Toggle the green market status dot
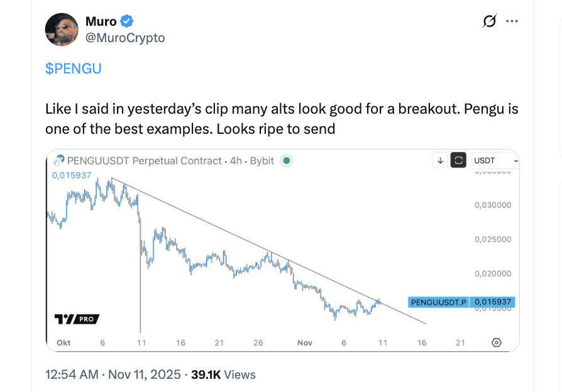This screenshot has width=562, height=392. (x=287, y=160)
